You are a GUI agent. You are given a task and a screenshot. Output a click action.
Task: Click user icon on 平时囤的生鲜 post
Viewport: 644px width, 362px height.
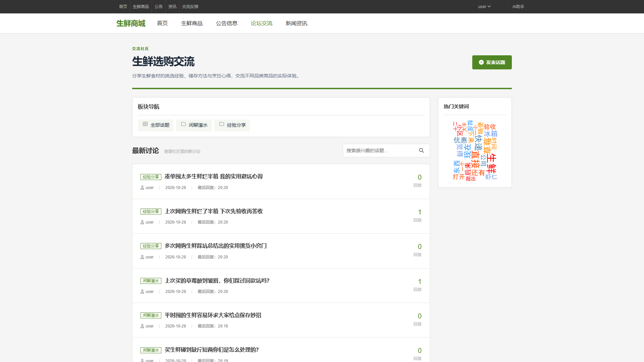click(x=142, y=326)
